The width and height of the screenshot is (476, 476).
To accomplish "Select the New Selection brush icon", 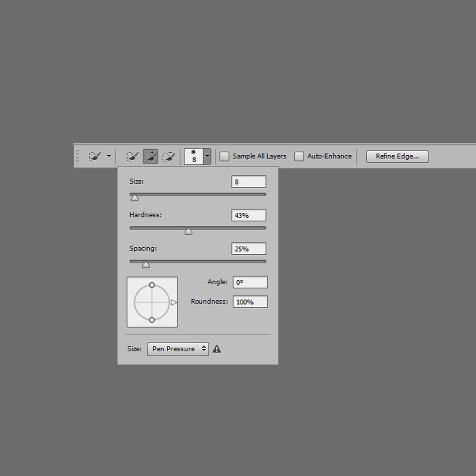I will click(132, 156).
